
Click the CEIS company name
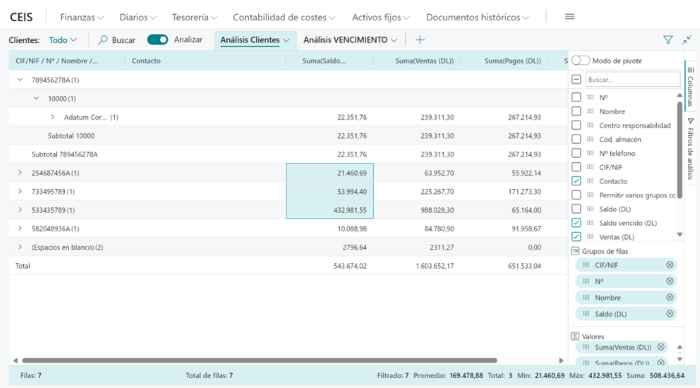coord(21,17)
